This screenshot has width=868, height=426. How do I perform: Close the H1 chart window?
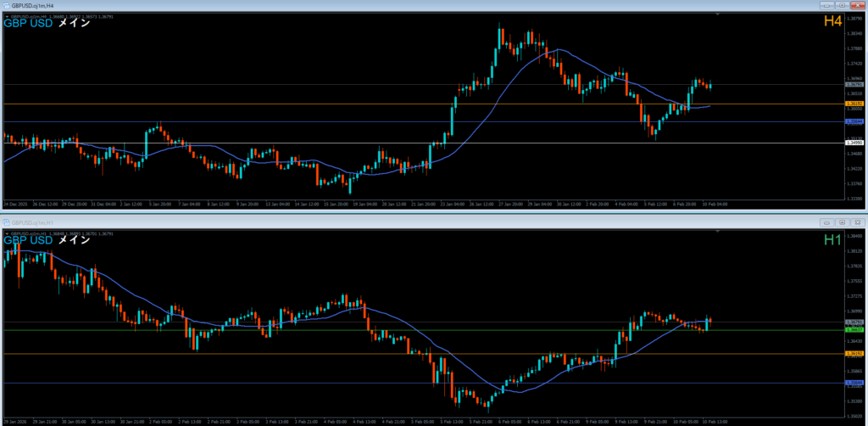coord(858,222)
